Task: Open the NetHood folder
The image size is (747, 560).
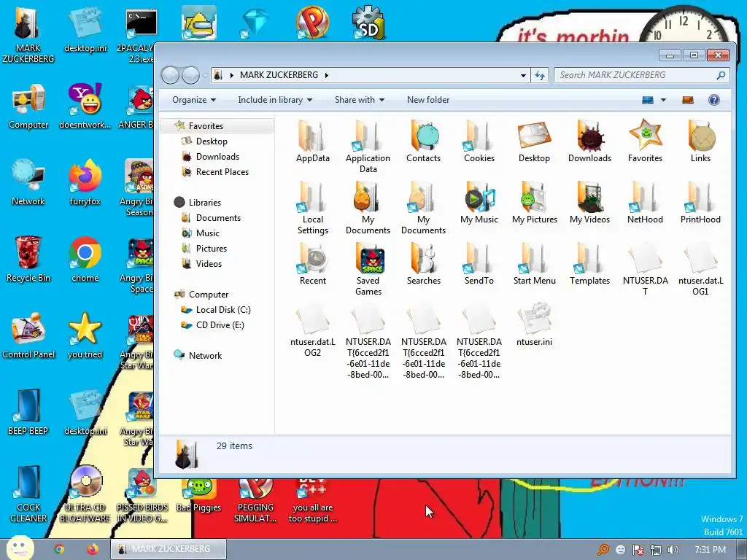Action: click(x=645, y=203)
